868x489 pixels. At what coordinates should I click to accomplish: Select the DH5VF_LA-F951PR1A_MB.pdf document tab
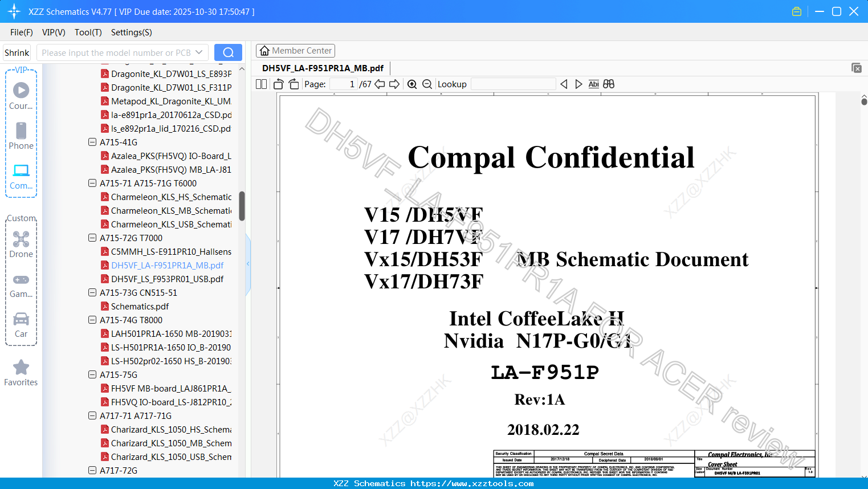pos(323,68)
